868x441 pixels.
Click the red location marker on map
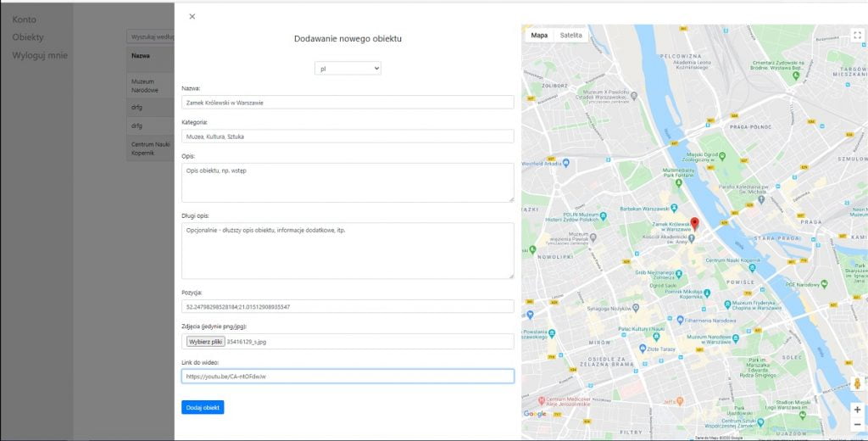(695, 224)
